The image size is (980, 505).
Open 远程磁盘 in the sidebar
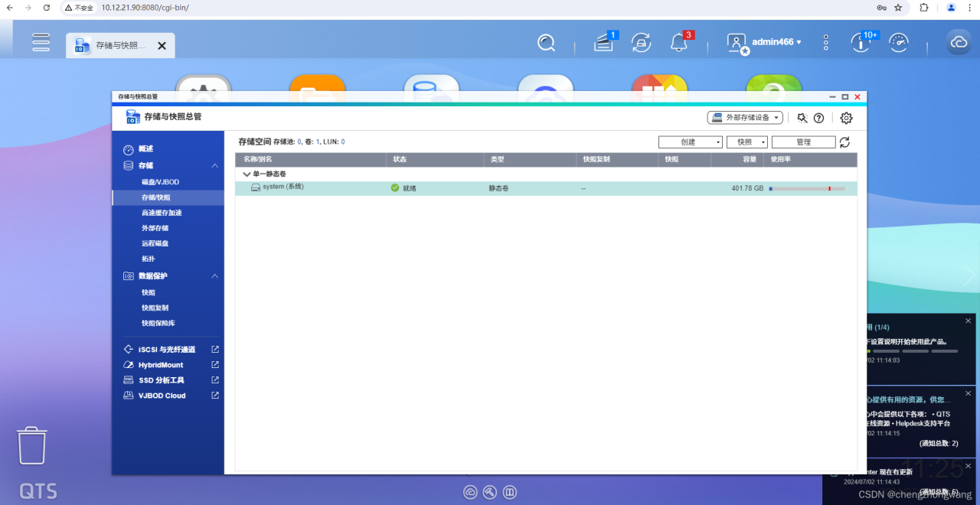155,243
